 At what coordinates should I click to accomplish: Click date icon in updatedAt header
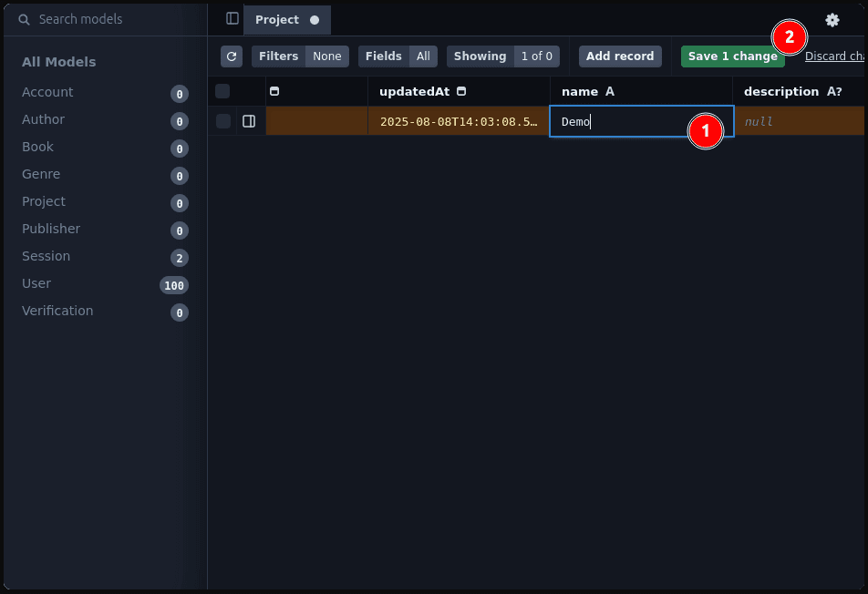pos(461,91)
